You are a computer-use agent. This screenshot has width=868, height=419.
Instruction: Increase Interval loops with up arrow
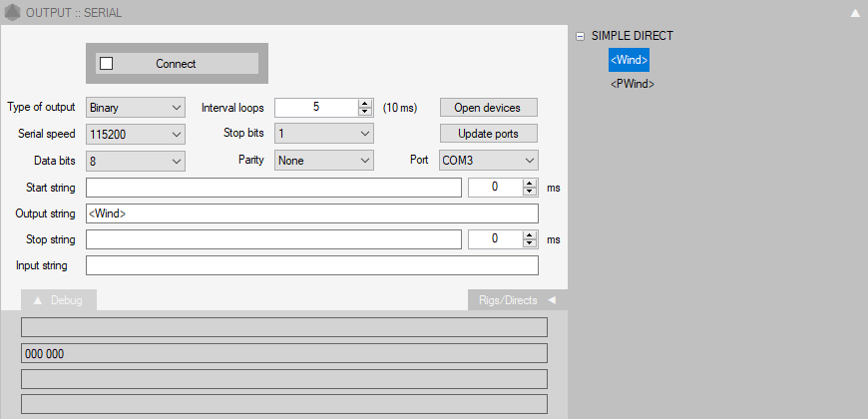point(365,103)
